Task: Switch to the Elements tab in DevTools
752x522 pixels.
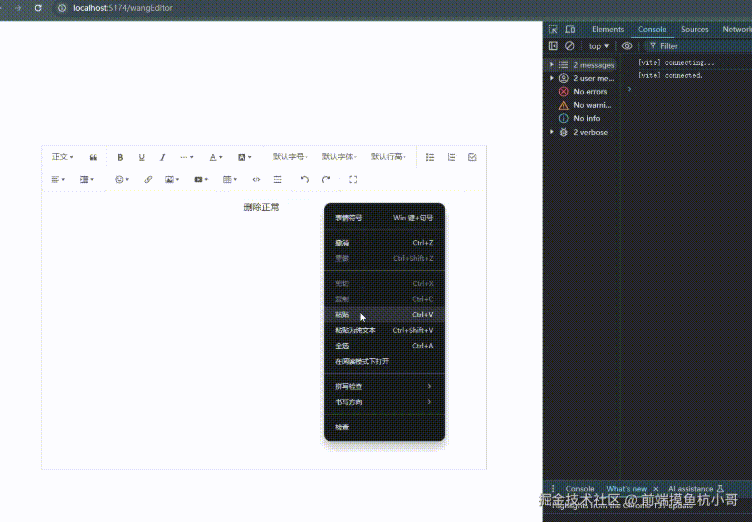Action: [608, 29]
